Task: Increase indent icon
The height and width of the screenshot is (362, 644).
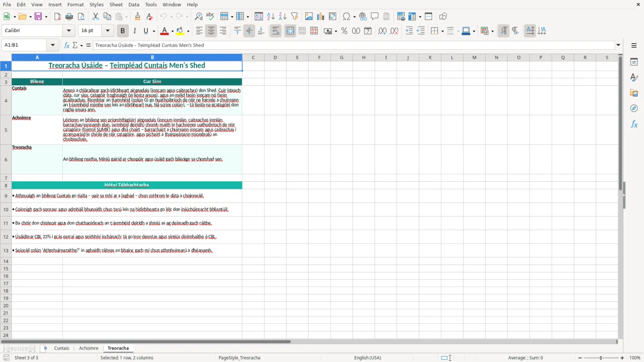Action: (x=409, y=31)
